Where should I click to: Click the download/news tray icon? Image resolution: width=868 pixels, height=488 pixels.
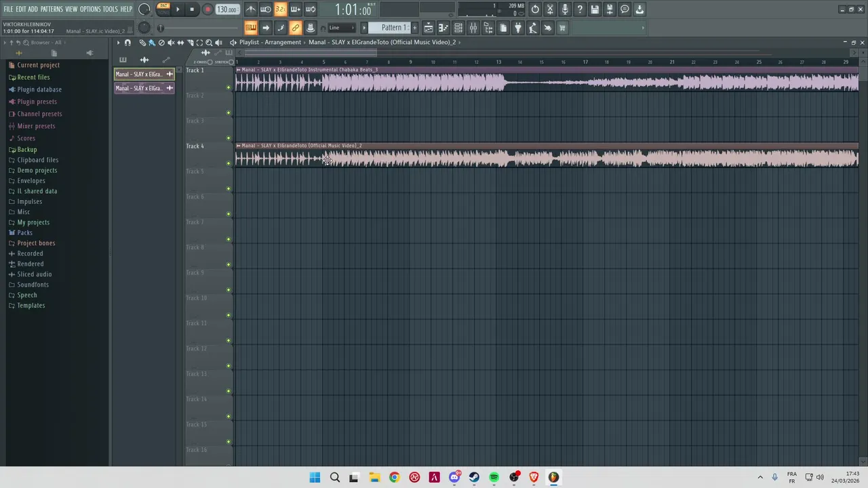(x=639, y=9)
